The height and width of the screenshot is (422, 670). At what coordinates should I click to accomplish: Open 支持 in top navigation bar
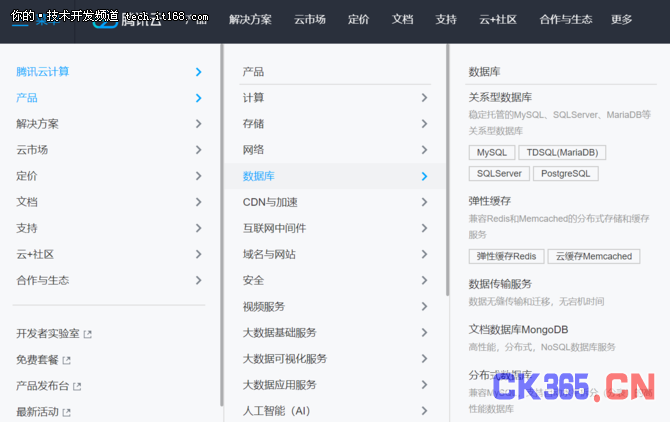[446, 19]
